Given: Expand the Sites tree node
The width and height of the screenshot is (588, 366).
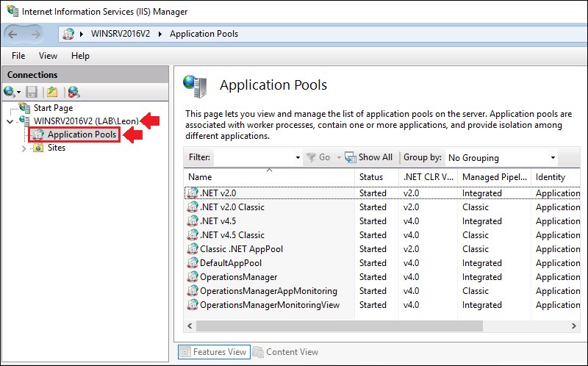Looking at the screenshot, I should pyautogui.click(x=24, y=148).
